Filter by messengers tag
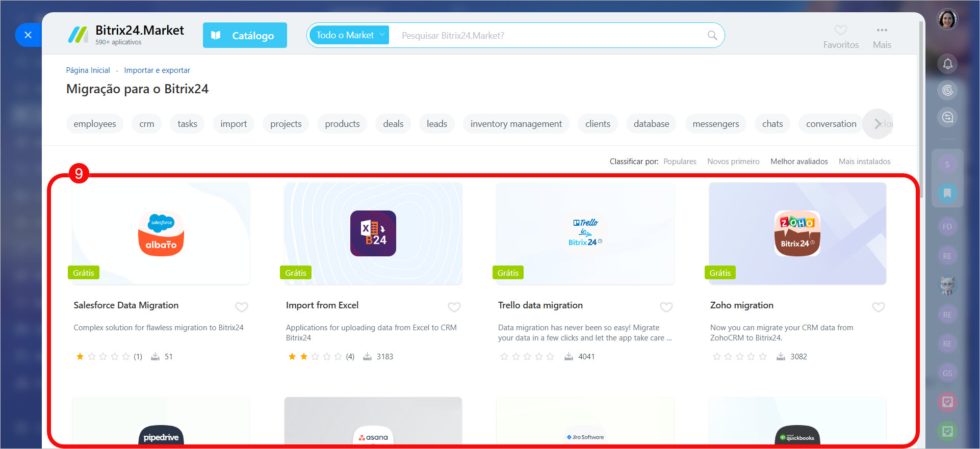 (x=716, y=124)
